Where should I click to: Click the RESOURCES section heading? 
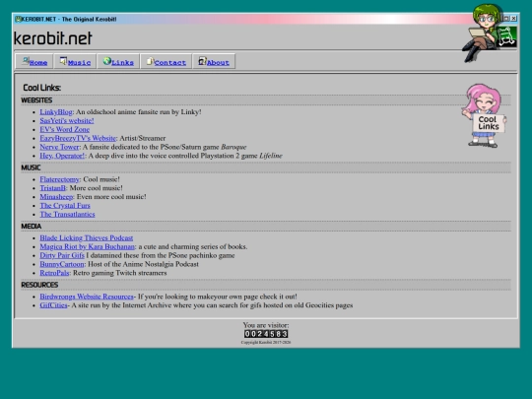[x=39, y=286]
